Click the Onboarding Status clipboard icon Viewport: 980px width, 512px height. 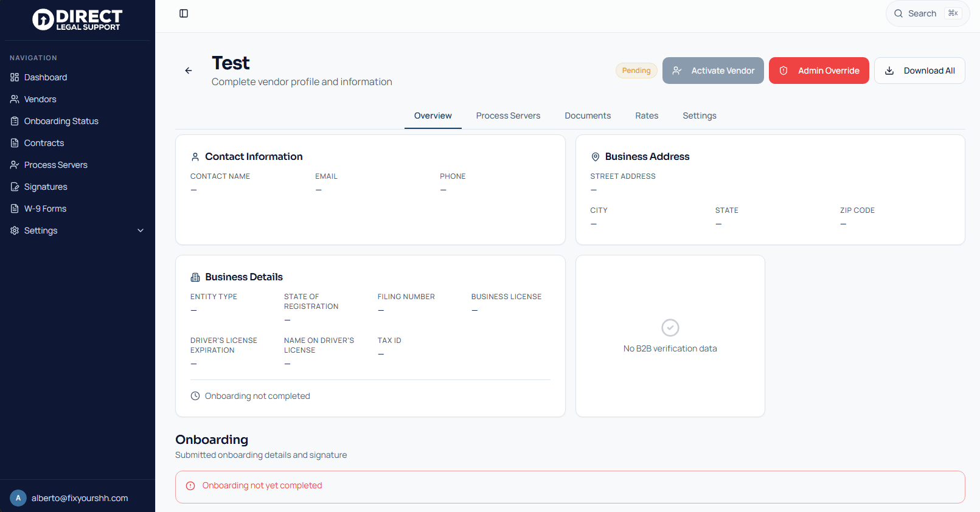pyautogui.click(x=15, y=121)
